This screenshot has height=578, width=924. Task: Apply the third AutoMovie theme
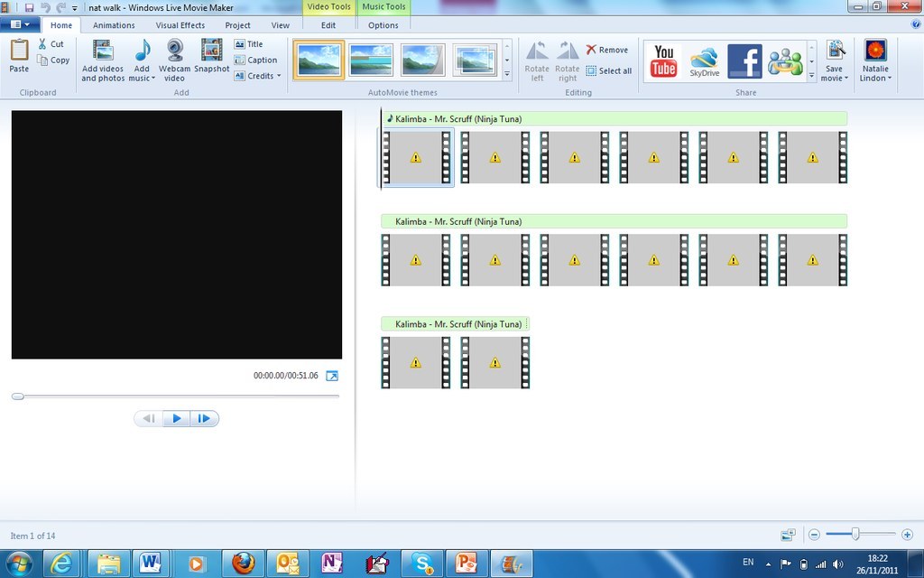click(422, 61)
